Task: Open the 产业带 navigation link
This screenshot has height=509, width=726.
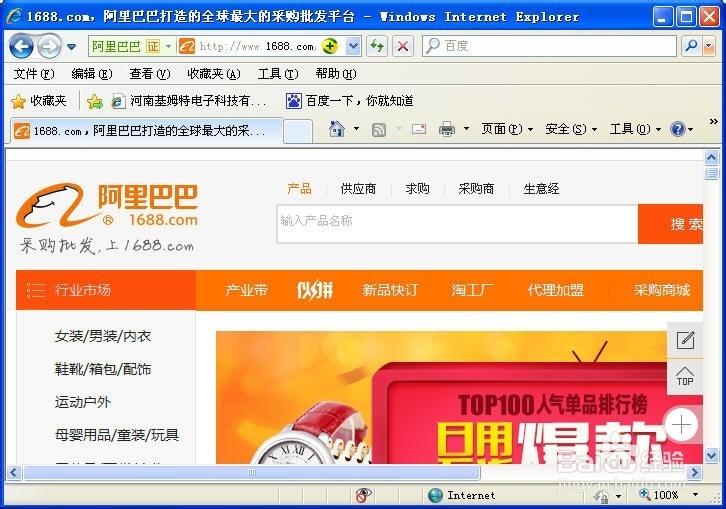Action: pos(246,290)
